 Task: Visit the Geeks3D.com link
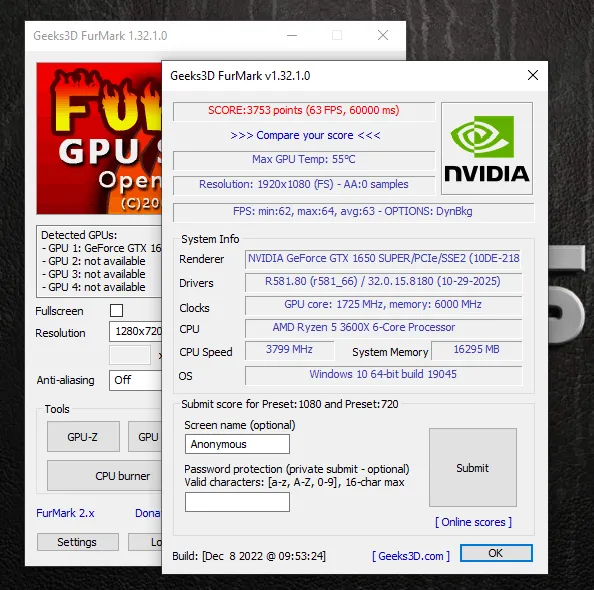coord(411,556)
